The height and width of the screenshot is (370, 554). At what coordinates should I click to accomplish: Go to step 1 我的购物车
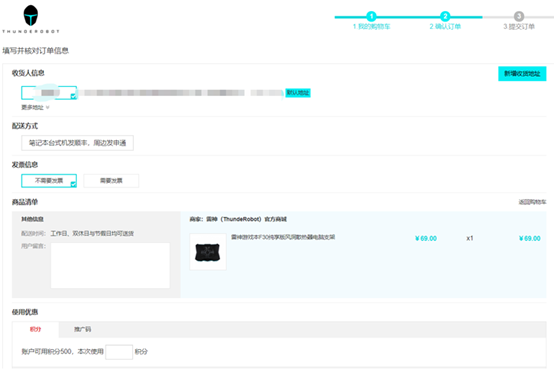(371, 21)
